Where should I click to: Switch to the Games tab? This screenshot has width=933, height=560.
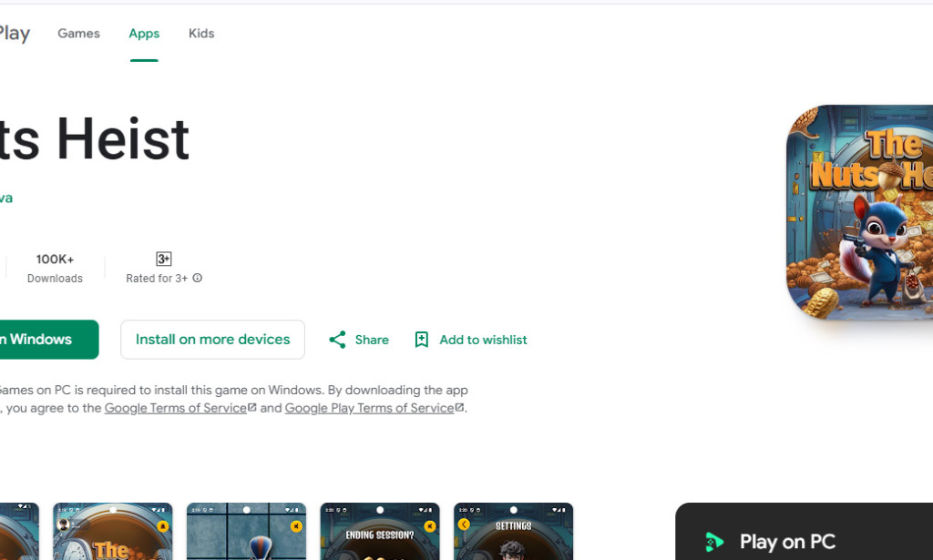(x=78, y=34)
